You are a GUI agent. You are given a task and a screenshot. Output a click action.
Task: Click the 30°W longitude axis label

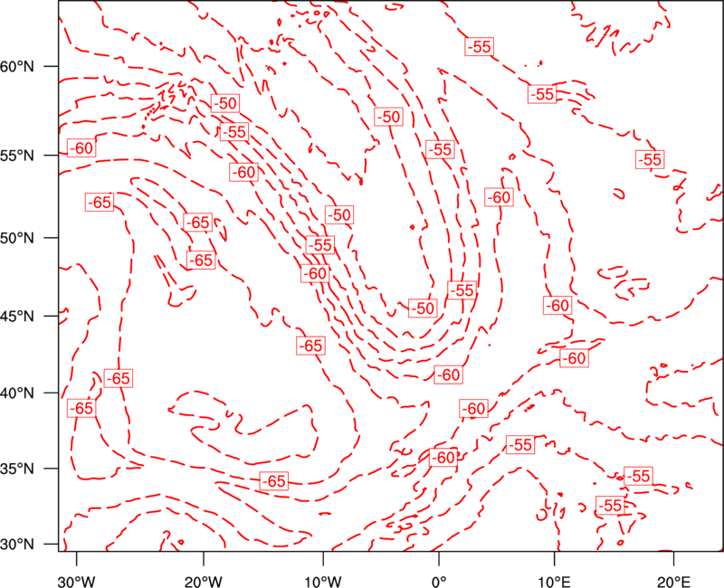point(76,582)
